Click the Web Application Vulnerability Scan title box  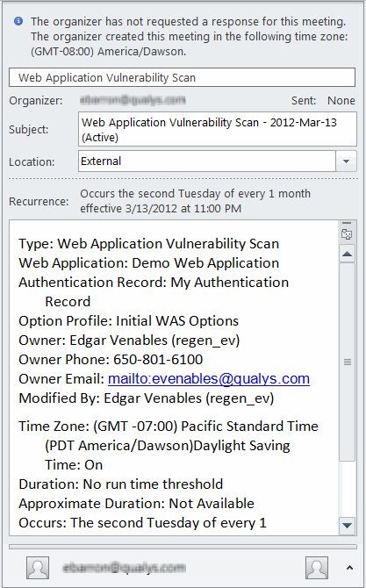tap(183, 77)
